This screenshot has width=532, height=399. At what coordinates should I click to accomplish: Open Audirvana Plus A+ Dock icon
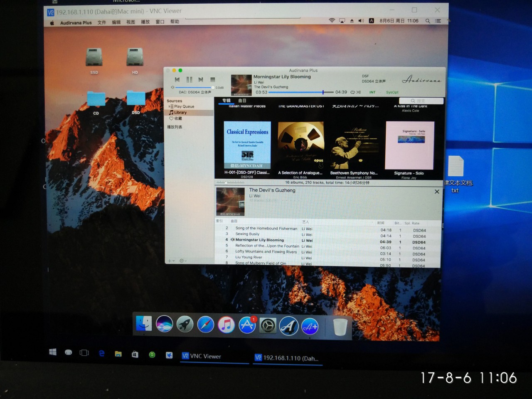[x=310, y=327]
